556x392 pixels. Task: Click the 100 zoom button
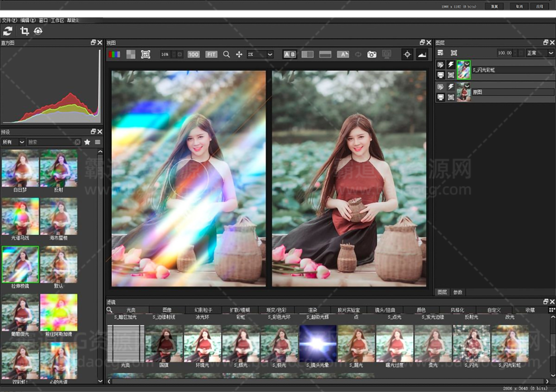coord(193,54)
